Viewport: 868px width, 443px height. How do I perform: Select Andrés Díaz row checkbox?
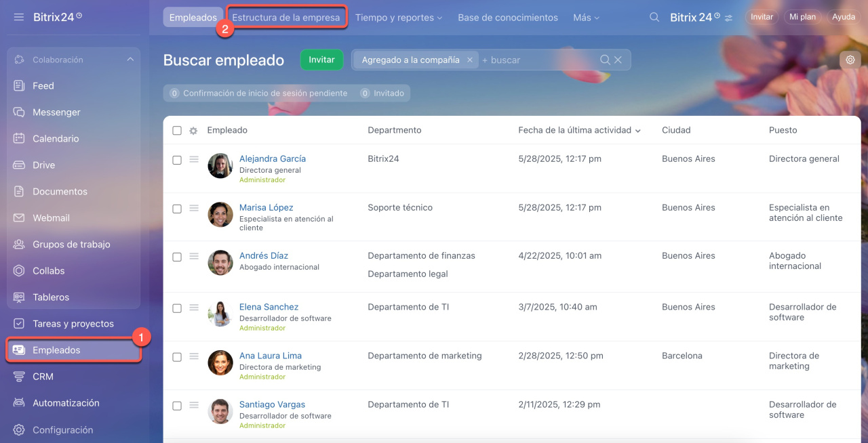[177, 257]
